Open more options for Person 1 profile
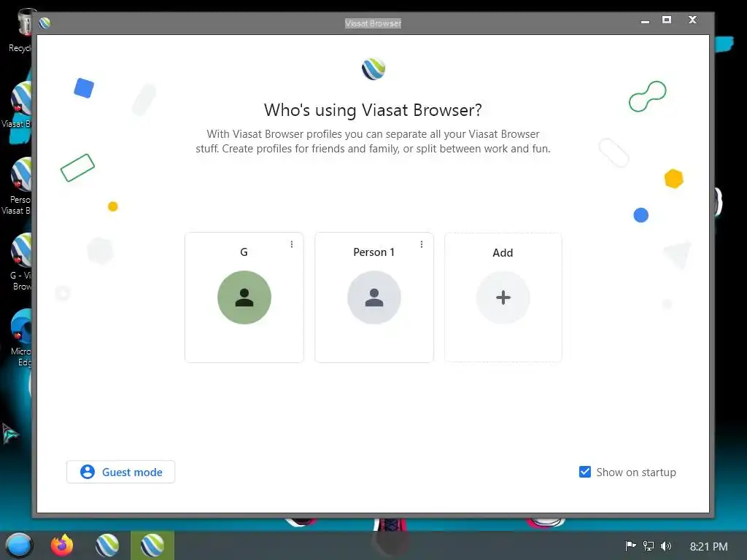This screenshot has height=560, width=747. point(422,244)
